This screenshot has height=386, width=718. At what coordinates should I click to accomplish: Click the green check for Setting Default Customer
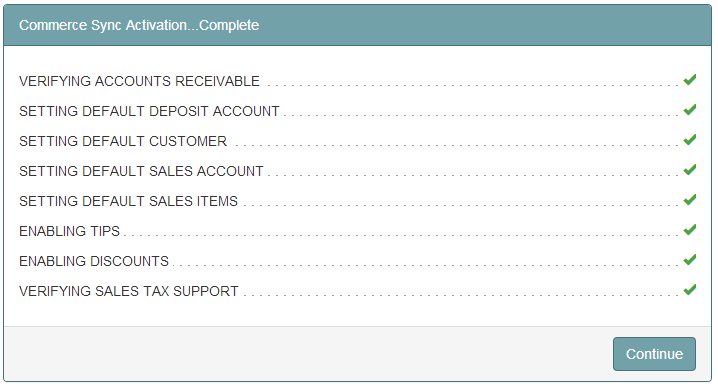pos(690,140)
